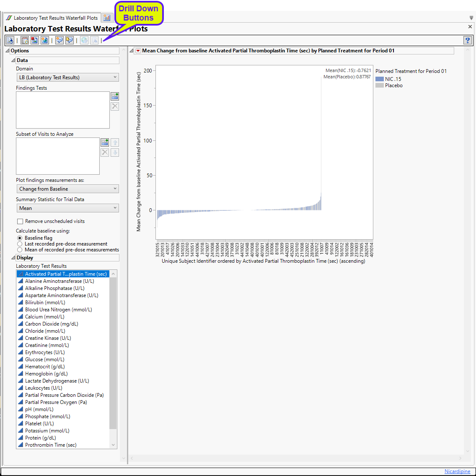Switch to Laboratory Test Results Waterfall Plots tab
The width and height of the screenshot is (476, 476).
coord(52,18)
